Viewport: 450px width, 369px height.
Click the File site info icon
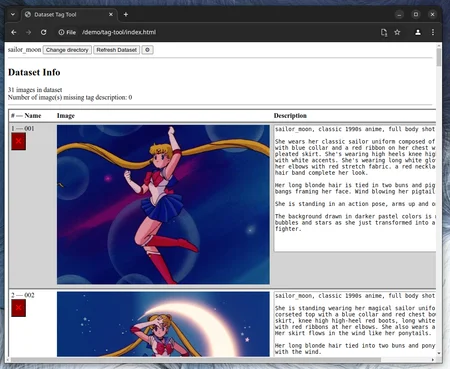[67, 32]
